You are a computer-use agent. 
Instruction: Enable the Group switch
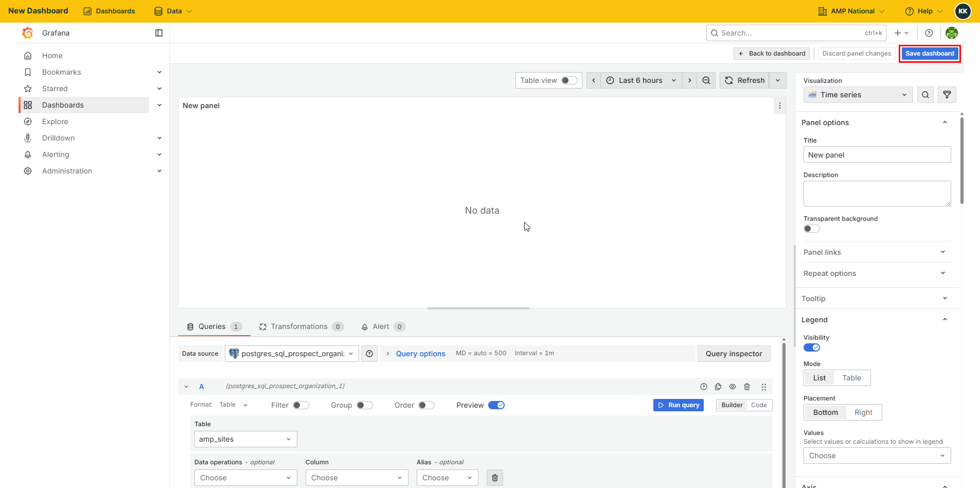pyautogui.click(x=365, y=405)
